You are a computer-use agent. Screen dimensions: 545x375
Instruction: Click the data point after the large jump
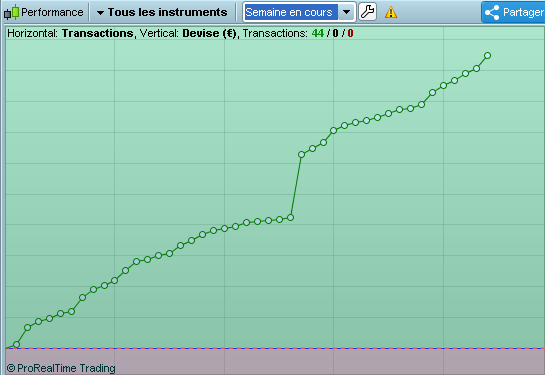301,155
